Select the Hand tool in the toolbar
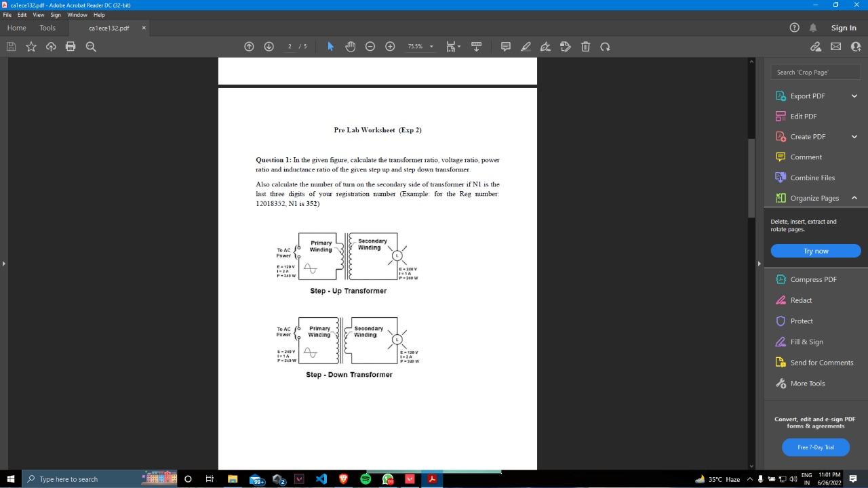Image resolution: width=868 pixels, height=488 pixels. [351, 46]
